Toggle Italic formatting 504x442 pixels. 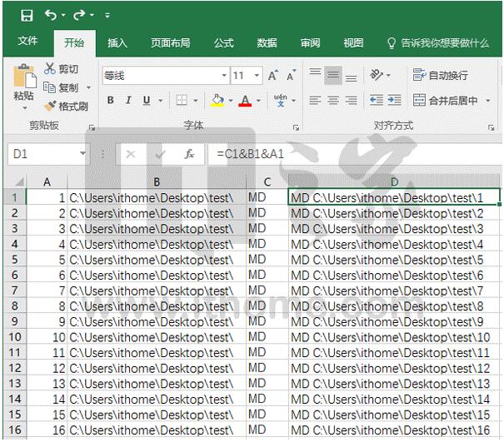point(128,101)
